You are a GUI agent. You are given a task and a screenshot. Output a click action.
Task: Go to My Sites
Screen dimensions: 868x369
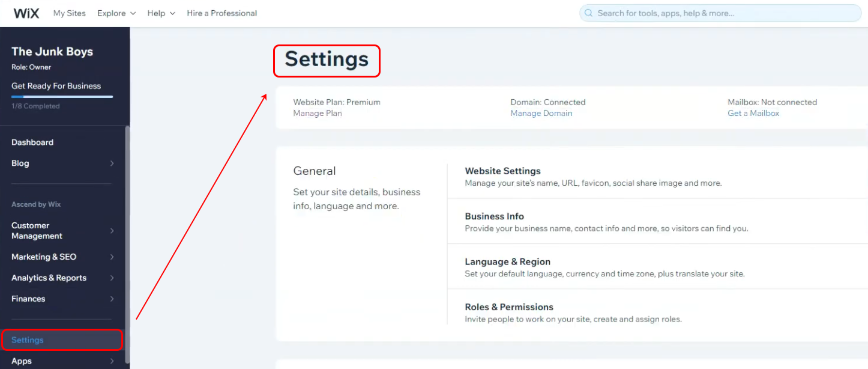point(69,13)
